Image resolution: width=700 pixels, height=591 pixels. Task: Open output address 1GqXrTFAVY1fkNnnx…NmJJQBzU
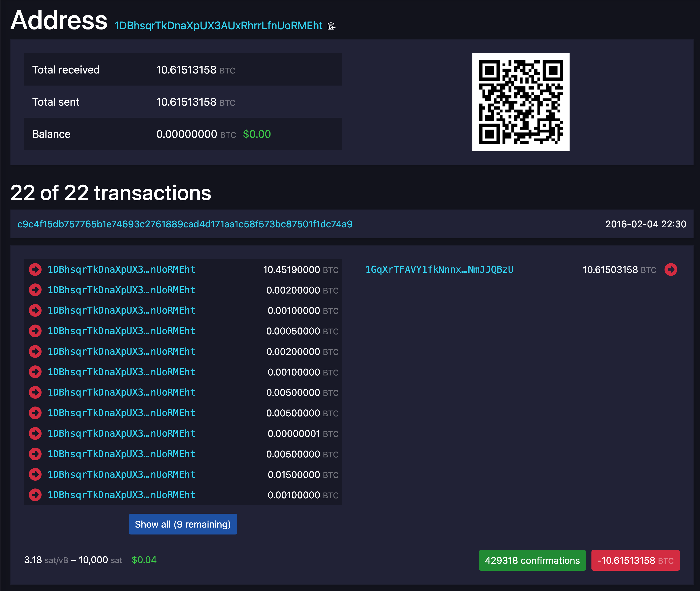(439, 269)
